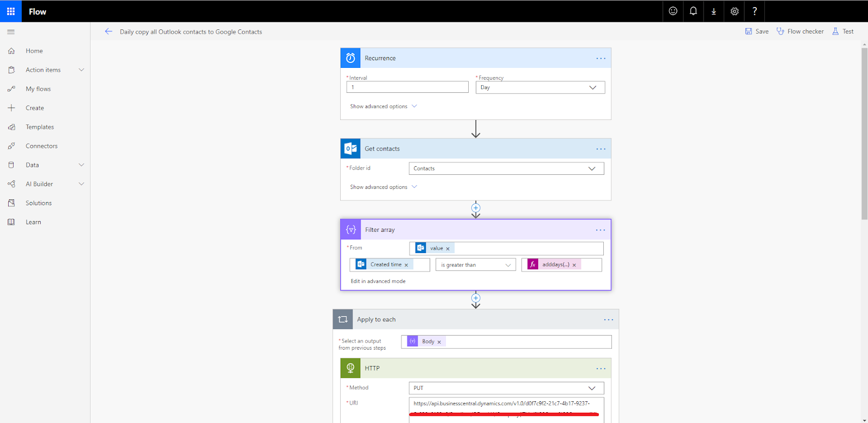The height and width of the screenshot is (423, 868).
Task: Click Edit in advanced mode link
Action: [x=378, y=281]
